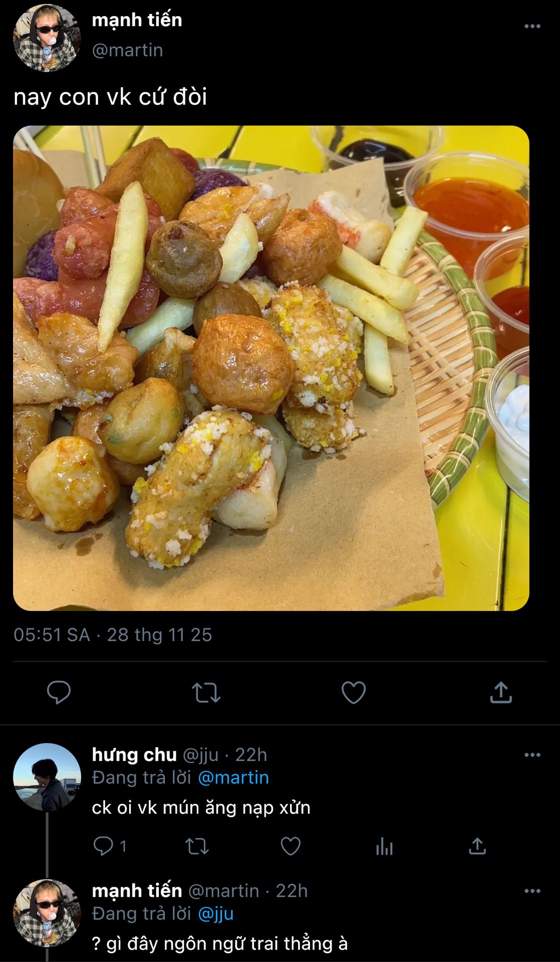Retweet the main post by mạnh tiến
This screenshot has width=560, height=962.
tap(206, 692)
